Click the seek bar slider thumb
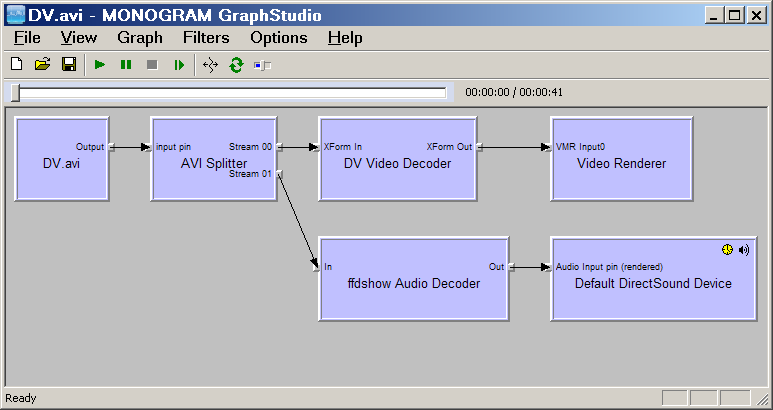Viewport: 773px width, 410px height. click(x=16, y=93)
